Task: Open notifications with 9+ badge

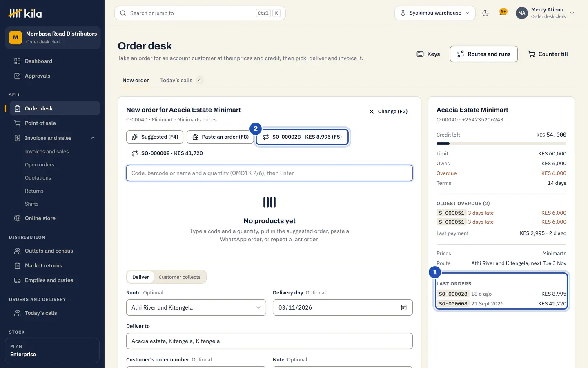Action: click(x=503, y=13)
